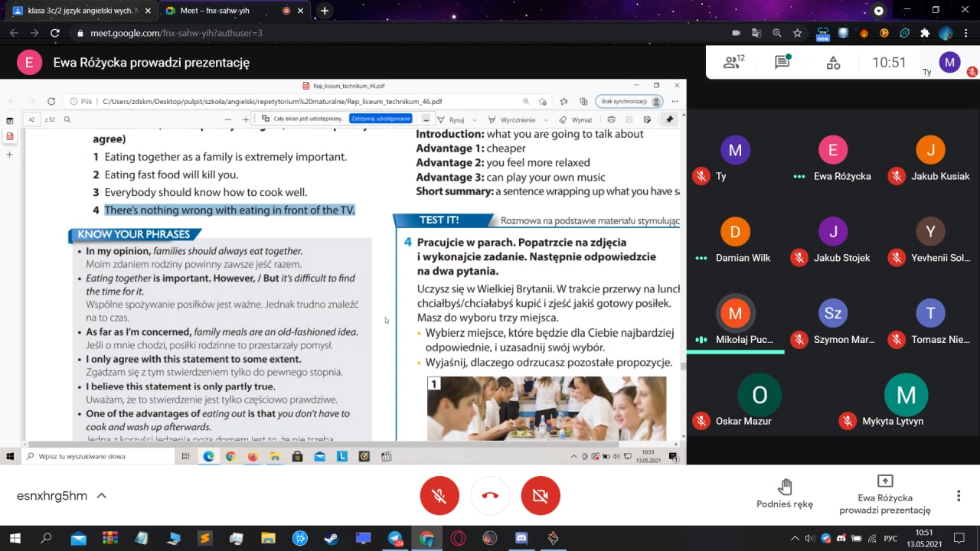Click the shared screen horizontal scrollbar

click(322, 444)
